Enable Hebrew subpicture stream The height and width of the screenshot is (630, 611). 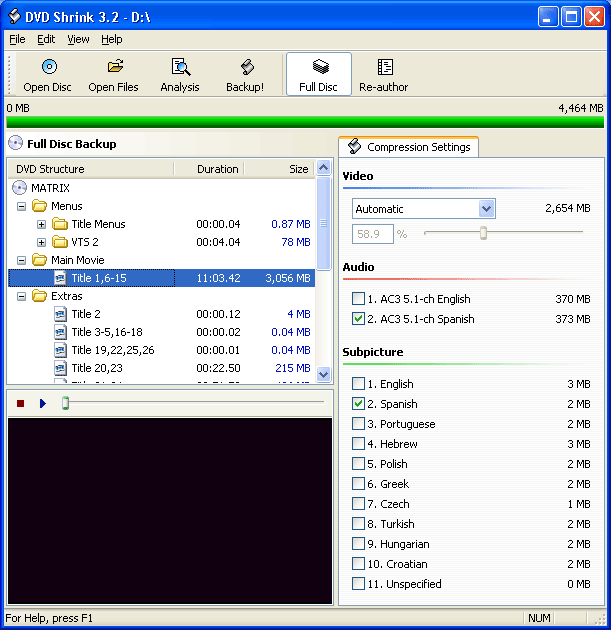pos(358,444)
